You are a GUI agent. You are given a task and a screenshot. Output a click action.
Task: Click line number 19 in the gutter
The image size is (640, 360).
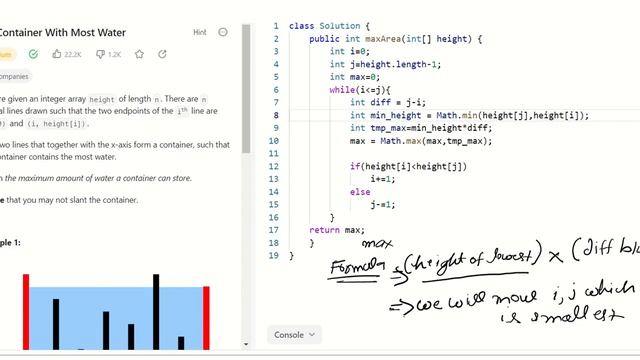(x=274, y=256)
